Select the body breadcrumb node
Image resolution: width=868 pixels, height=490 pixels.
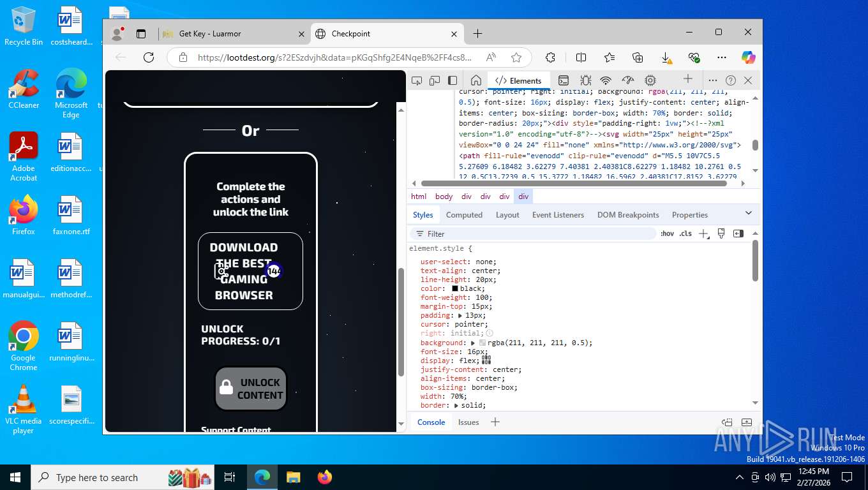click(x=444, y=197)
